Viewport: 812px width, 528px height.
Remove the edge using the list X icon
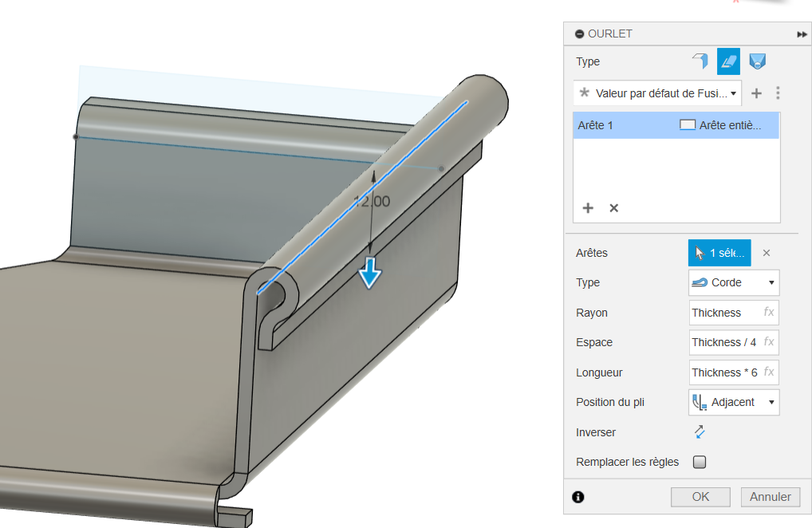[x=613, y=208]
